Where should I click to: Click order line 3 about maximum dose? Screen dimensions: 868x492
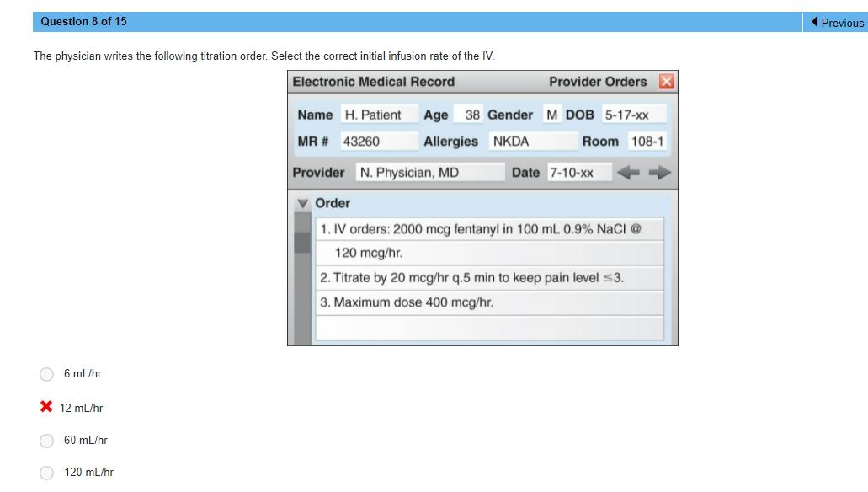click(x=488, y=302)
